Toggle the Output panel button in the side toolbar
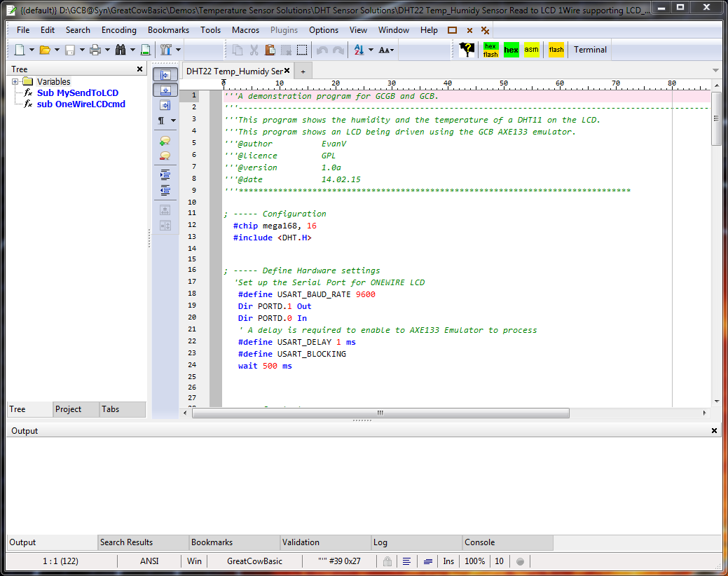Viewport: 728px width, 576px height. [165, 90]
